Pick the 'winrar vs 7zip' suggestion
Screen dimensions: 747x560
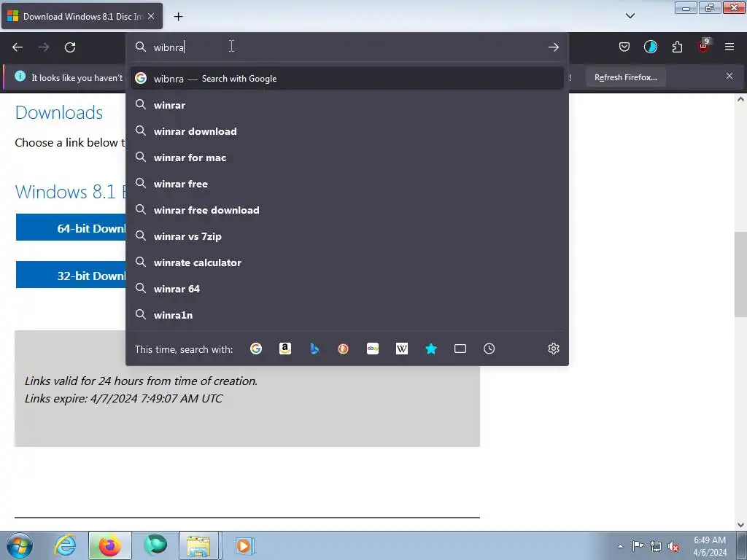tap(347, 236)
